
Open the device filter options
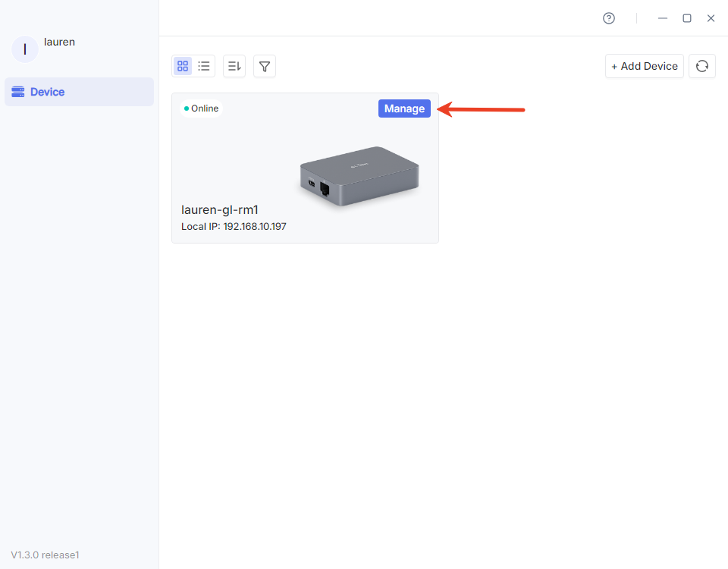click(x=265, y=66)
